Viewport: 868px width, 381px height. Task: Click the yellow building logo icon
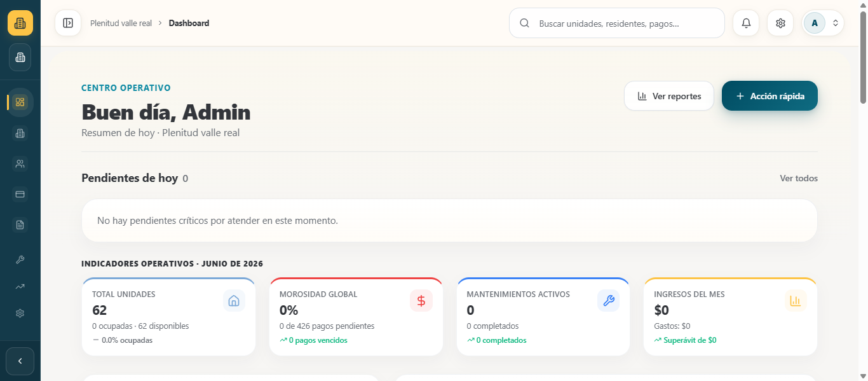[x=20, y=23]
